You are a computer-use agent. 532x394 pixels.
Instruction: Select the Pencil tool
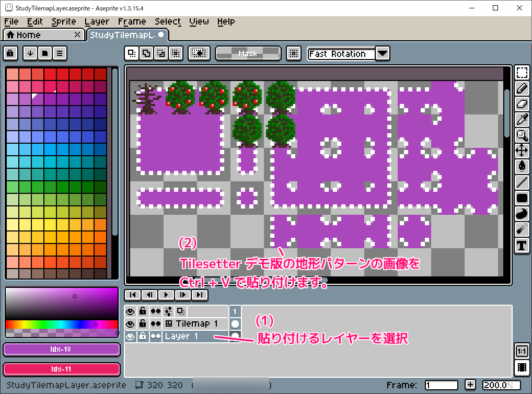coord(521,89)
